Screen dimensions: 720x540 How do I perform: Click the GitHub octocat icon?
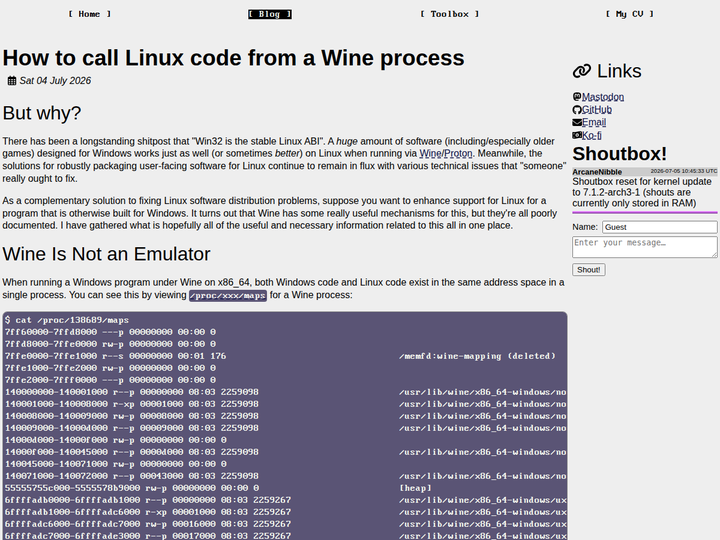[577, 109]
